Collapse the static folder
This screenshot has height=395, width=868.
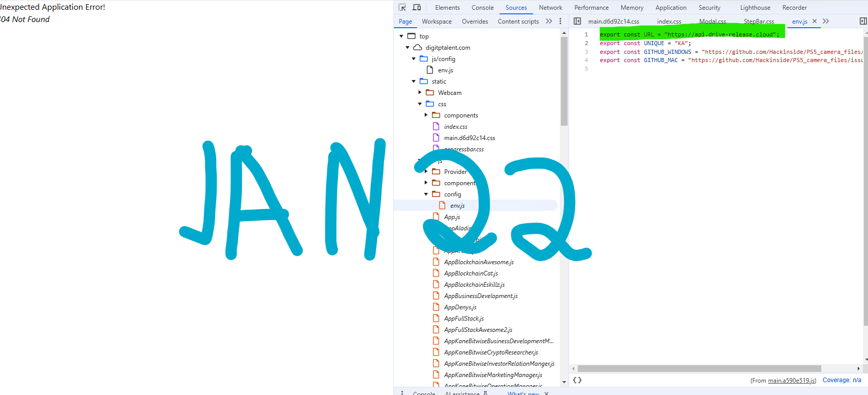point(414,82)
